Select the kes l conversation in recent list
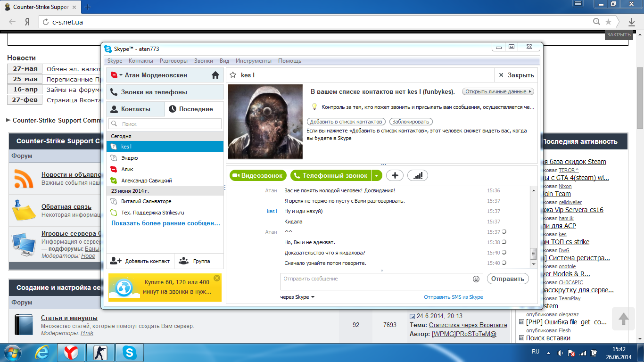 [x=165, y=147]
